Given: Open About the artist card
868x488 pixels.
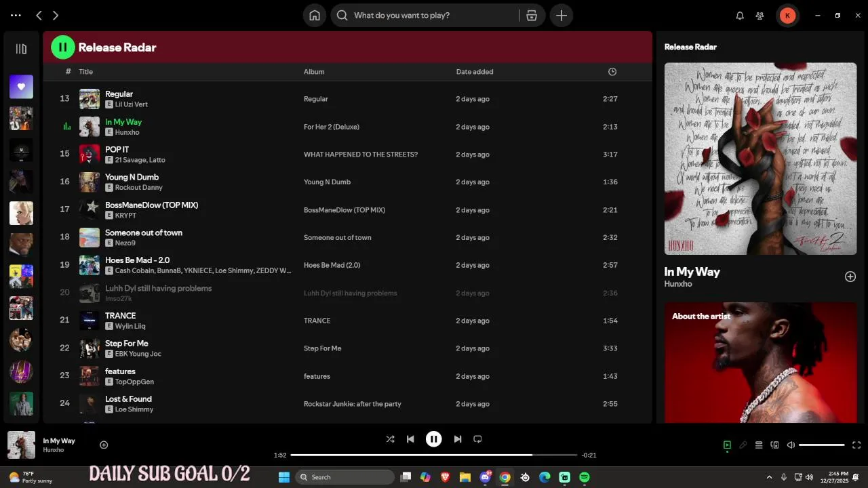Looking at the screenshot, I should (x=760, y=363).
